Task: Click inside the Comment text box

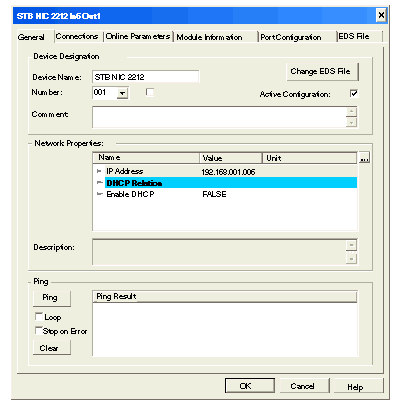Action: pyautogui.click(x=219, y=117)
